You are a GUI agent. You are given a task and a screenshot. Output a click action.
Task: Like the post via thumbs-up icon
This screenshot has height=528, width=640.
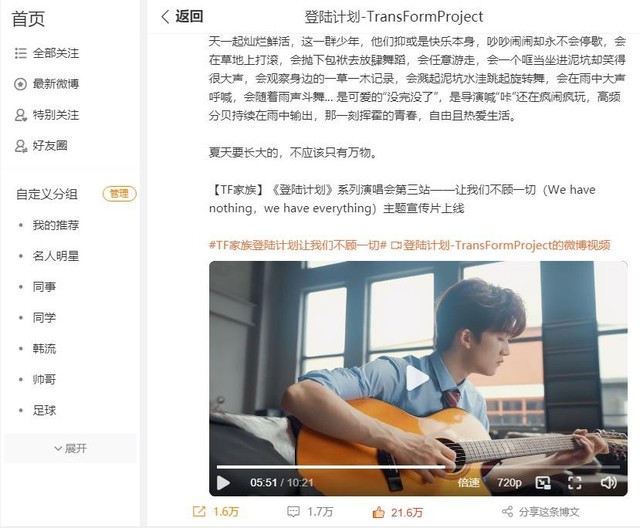tap(378, 512)
